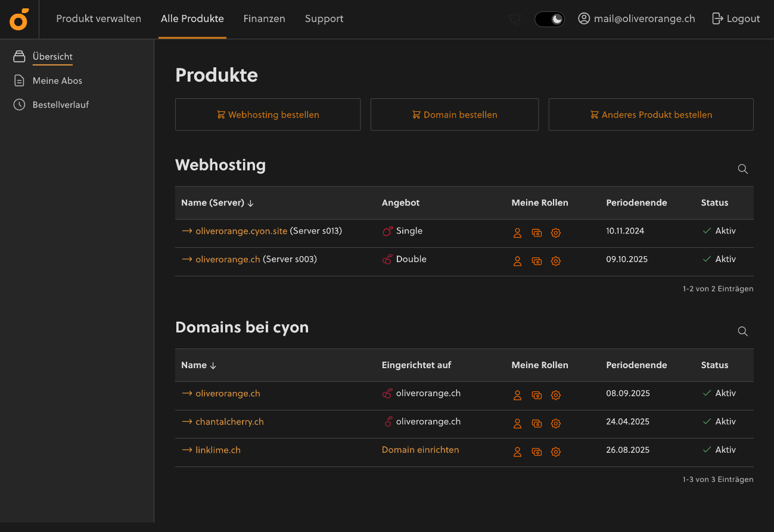Go to the Finanzen tab
The image size is (774, 532).
click(x=265, y=18)
